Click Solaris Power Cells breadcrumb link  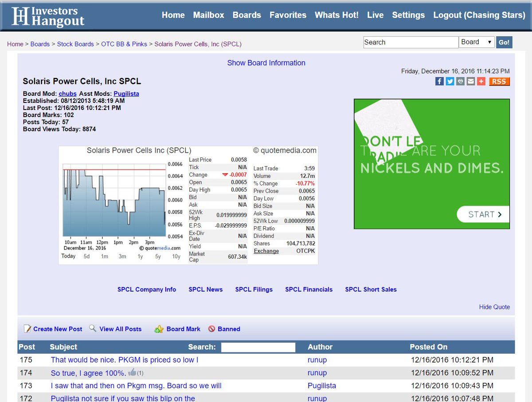(198, 44)
